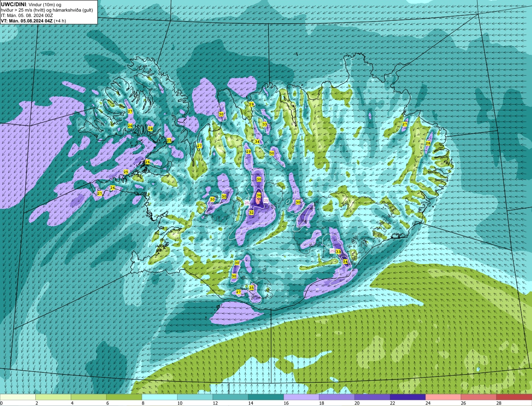Click the "VT: Mán. 05.08.2024 04Z" line
The image size is (532, 406).
tap(27, 21)
